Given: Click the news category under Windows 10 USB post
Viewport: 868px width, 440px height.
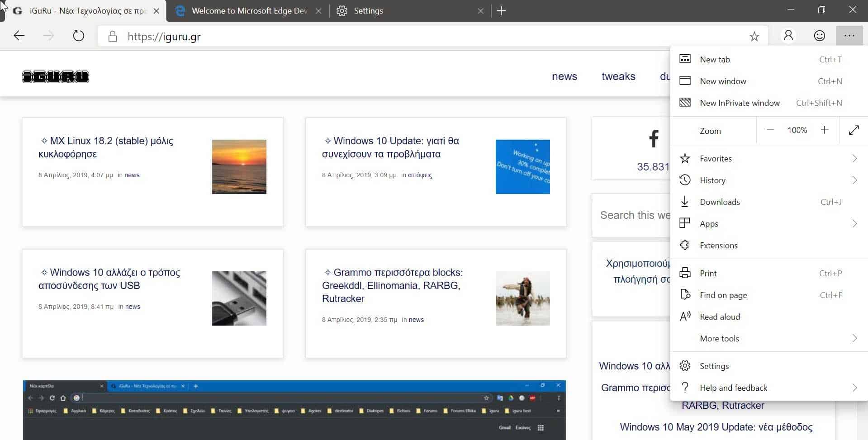Looking at the screenshot, I should click(133, 307).
